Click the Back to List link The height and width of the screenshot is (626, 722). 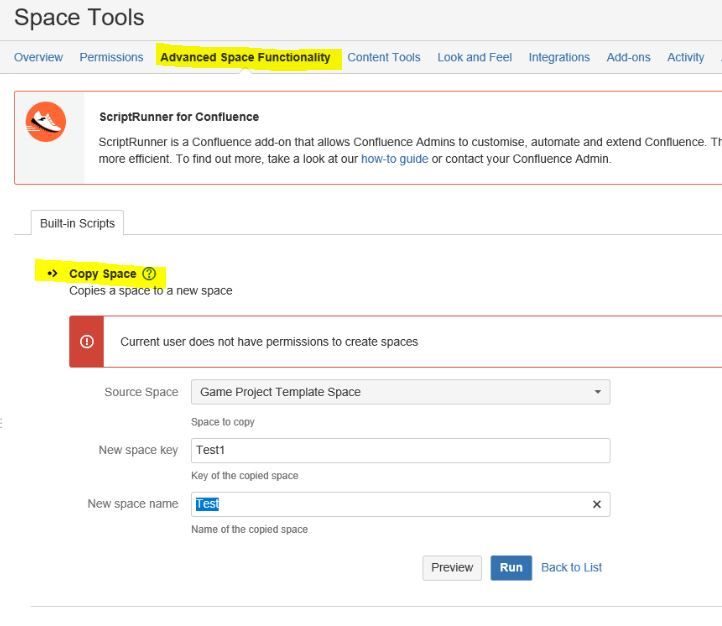[x=571, y=568]
